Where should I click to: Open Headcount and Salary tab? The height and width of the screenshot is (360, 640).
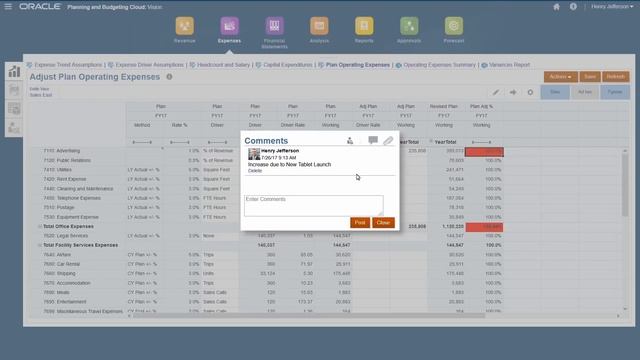(223, 65)
